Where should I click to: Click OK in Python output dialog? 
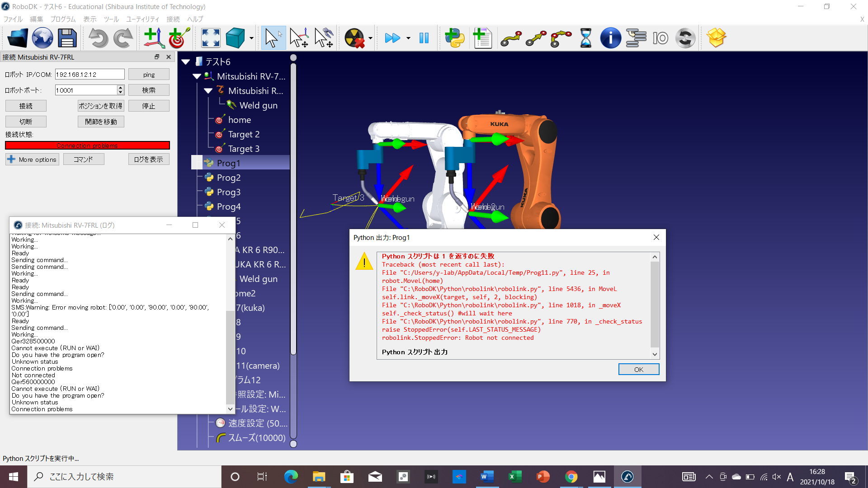[638, 369]
